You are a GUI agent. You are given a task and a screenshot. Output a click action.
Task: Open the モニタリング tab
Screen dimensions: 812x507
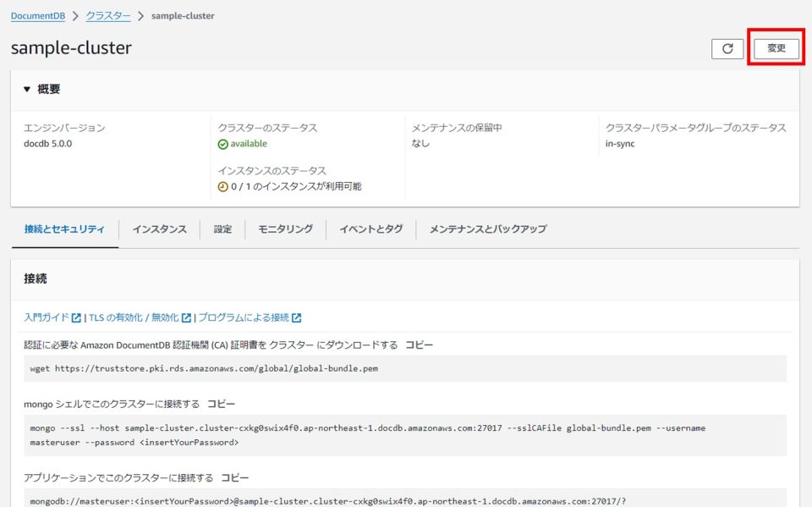coord(285,229)
